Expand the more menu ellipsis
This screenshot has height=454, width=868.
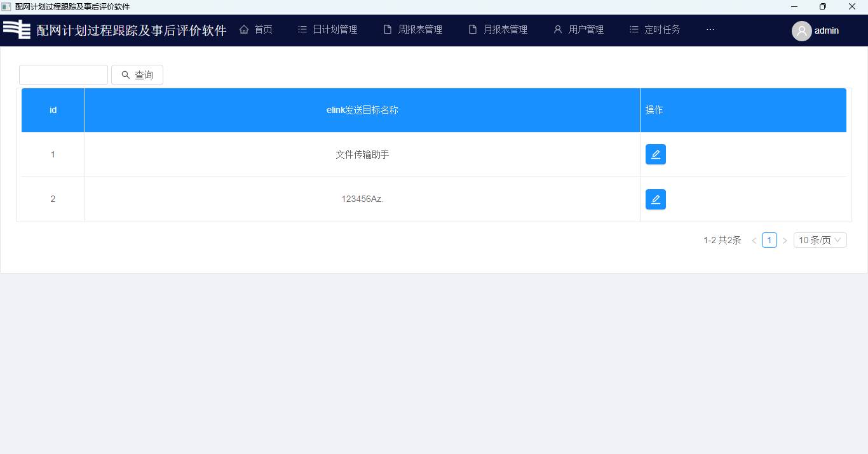coord(710,30)
